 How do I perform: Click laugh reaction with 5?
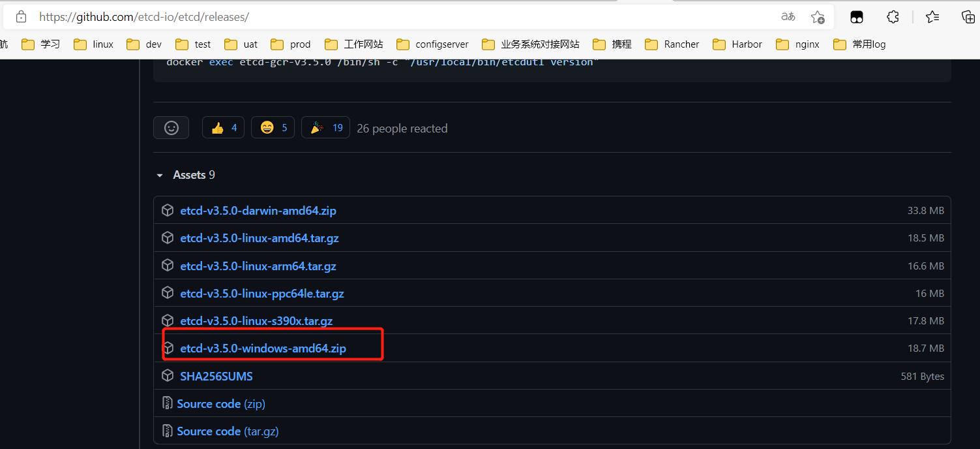[273, 128]
